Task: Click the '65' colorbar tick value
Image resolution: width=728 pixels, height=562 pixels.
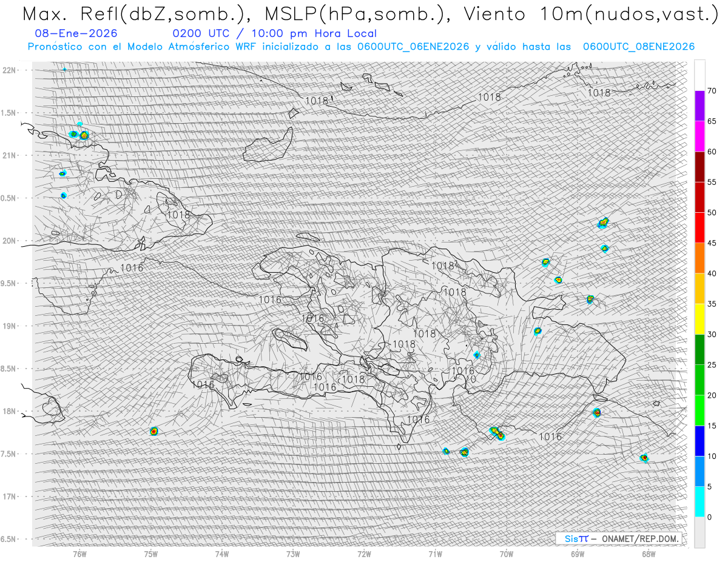Action: pyautogui.click(x=712, y=121)
